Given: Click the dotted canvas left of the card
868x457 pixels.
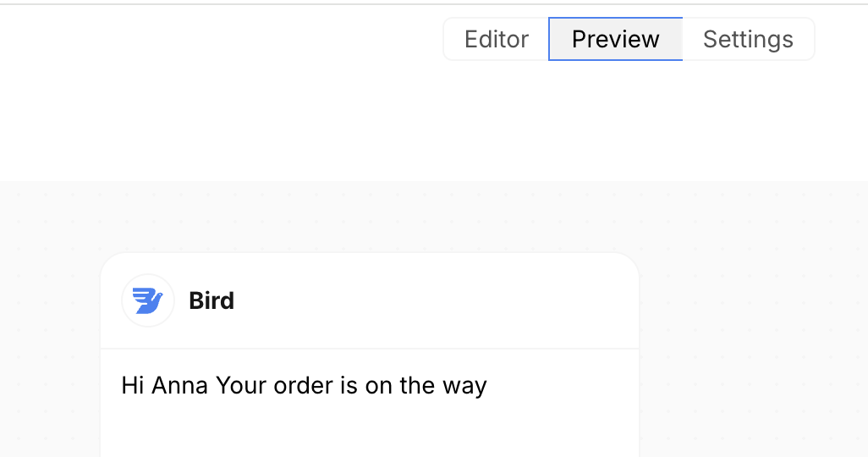Looking at the screenshot, I should (x=51, y=339).
